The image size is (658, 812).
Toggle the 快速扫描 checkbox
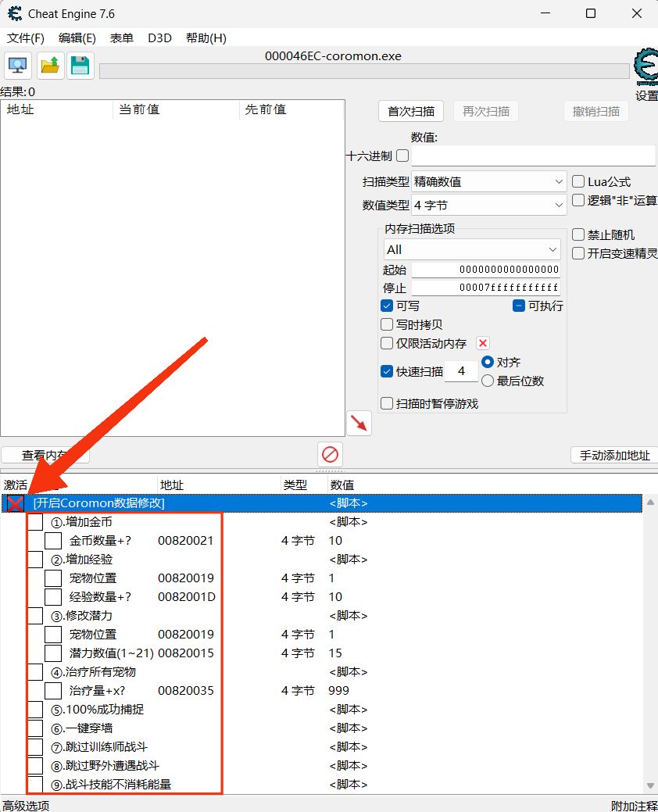tap(387, 371)
